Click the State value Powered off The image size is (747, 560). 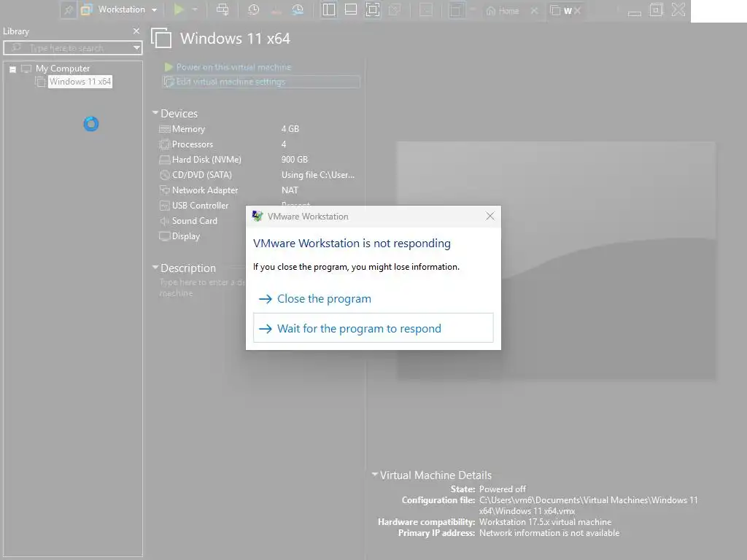coord(502,489)
